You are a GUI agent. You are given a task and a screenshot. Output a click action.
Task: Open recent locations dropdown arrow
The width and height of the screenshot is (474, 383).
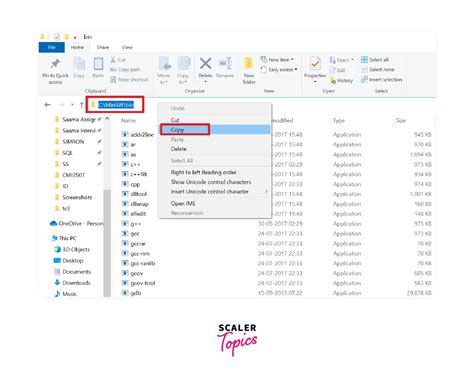pos(72,105)
